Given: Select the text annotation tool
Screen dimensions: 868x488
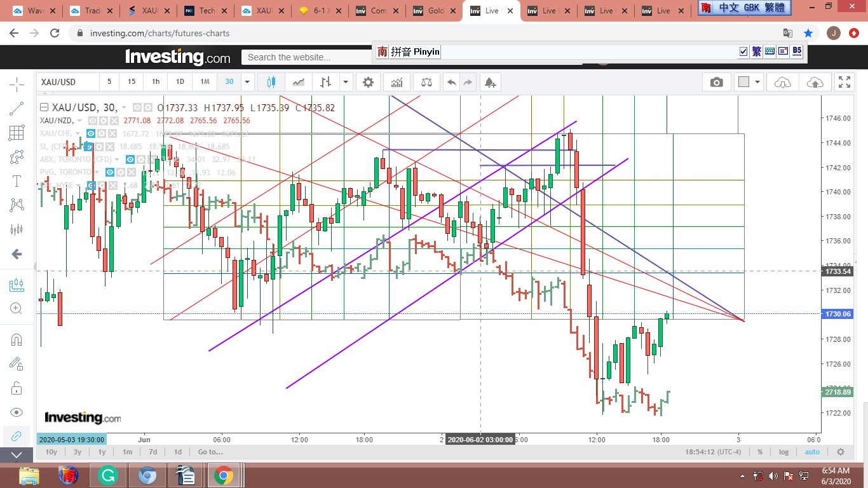Looking at the screenshot, I should click(x=17, y=181).
